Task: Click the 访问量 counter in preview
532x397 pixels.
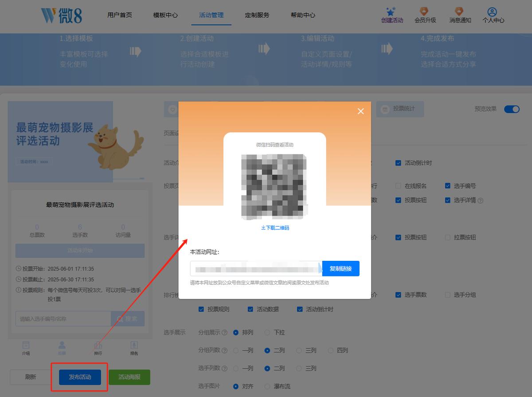Action: [123, 231]
